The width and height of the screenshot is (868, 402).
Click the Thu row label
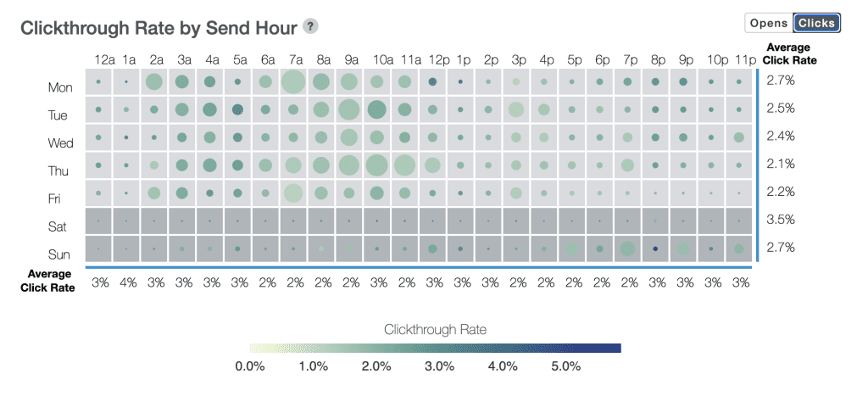click(x=59, y=170)
